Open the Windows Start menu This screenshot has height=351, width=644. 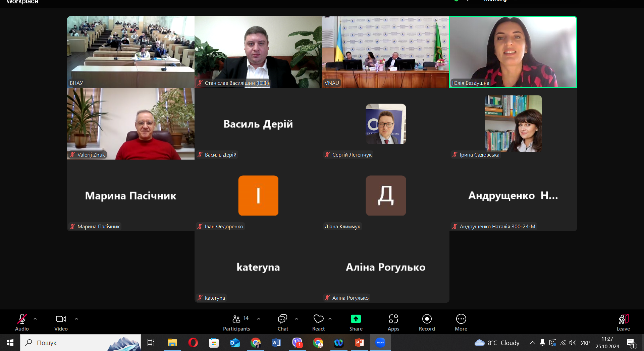coord(10,343)
